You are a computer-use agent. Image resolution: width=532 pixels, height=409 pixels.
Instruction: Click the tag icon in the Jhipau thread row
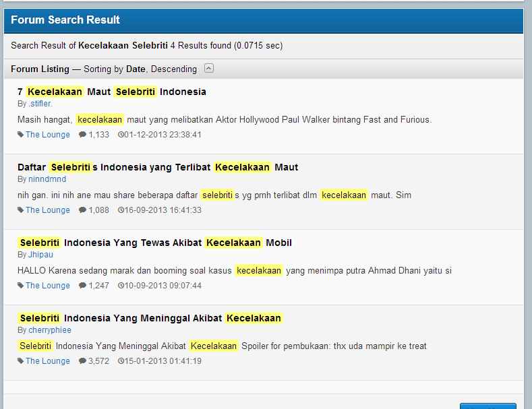click(21, 286)
